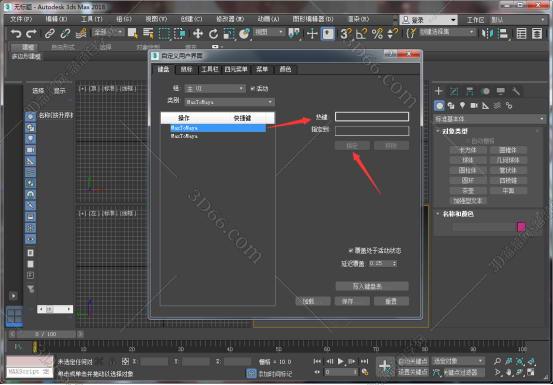Toggle Spinner Snap icon
The height and width of the screenshot is (385, 553).
click(392, 34)
